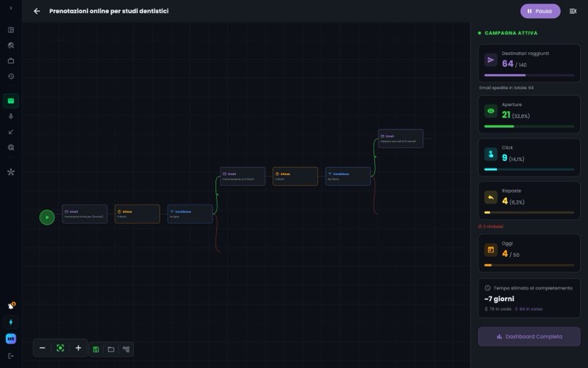Viewport: 588px width, 368px height.
Task: Fit the flow to view with the green icon
Action: [x=60, y=348]
